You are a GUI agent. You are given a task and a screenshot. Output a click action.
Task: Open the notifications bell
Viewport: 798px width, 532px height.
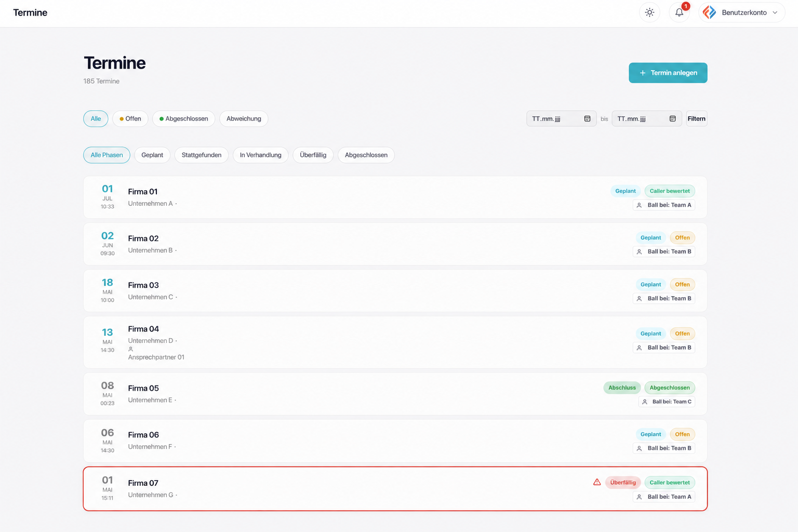click(679, 12)
